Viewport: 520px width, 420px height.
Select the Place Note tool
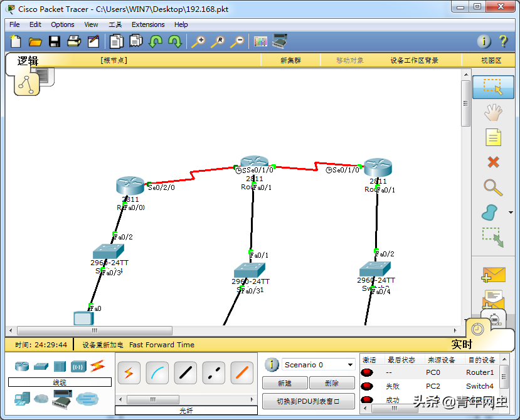(493, 137)
